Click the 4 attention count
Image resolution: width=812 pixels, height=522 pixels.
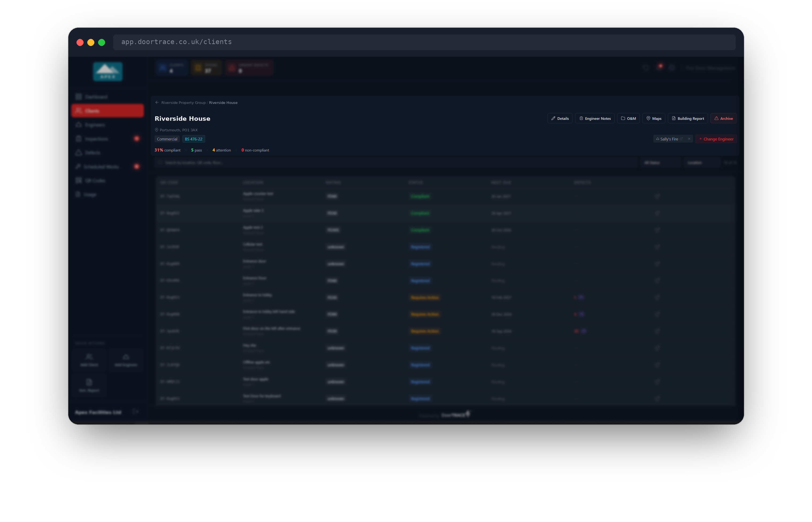222,150
